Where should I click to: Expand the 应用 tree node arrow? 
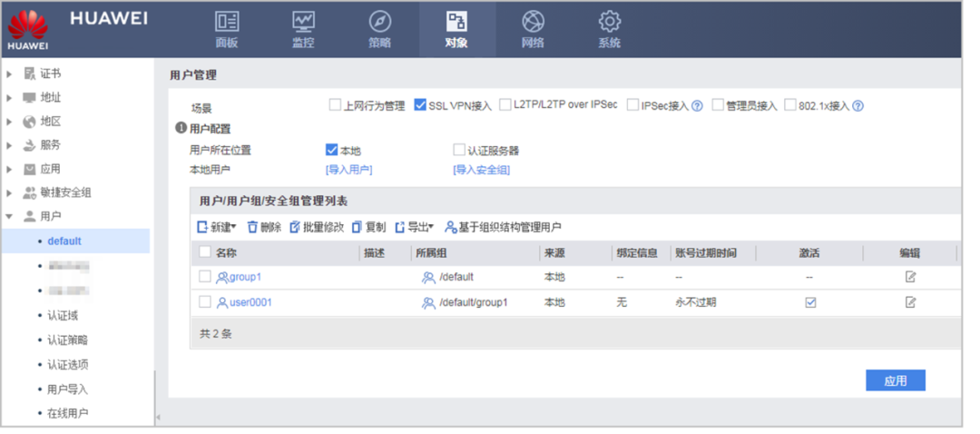[x=9, y=170]
